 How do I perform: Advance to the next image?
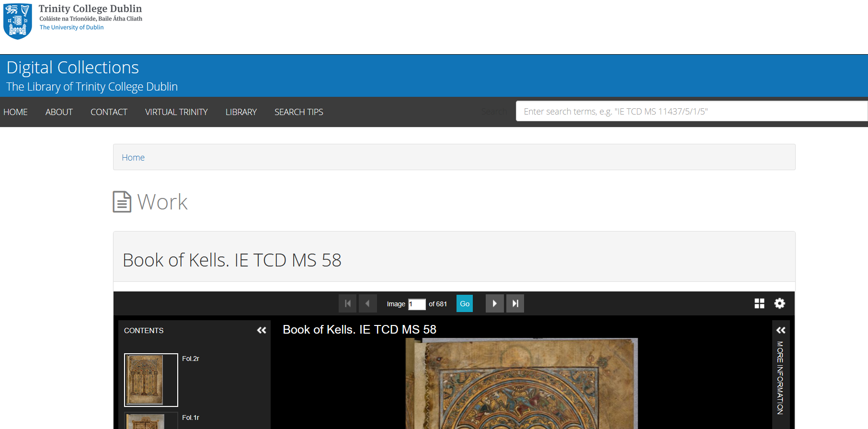494,303
